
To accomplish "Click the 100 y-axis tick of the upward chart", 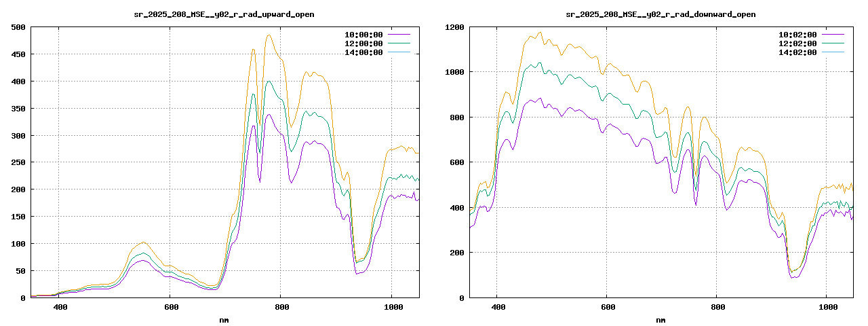I will point(19,244).
